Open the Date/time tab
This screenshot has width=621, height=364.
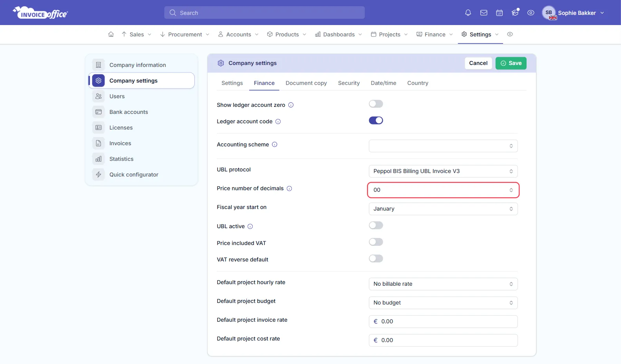click(x=384, y=83)
